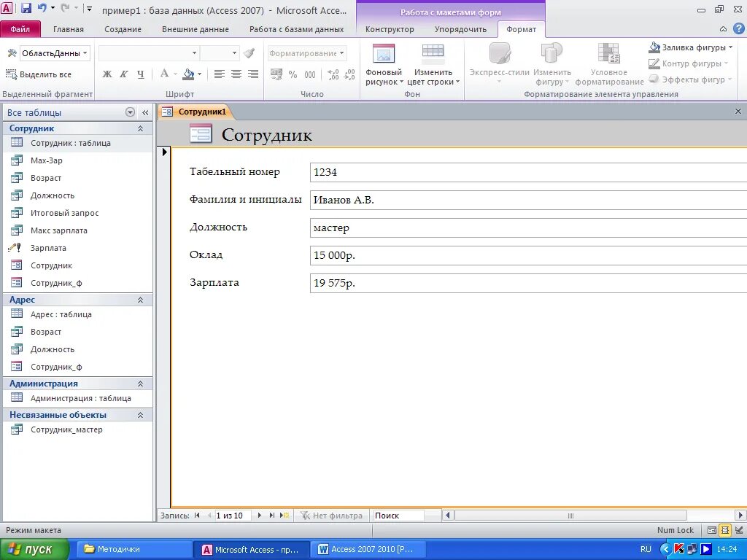Viewport: 747px width, 560px height.
Task: Apply percent number format
Action: [293, 74]
